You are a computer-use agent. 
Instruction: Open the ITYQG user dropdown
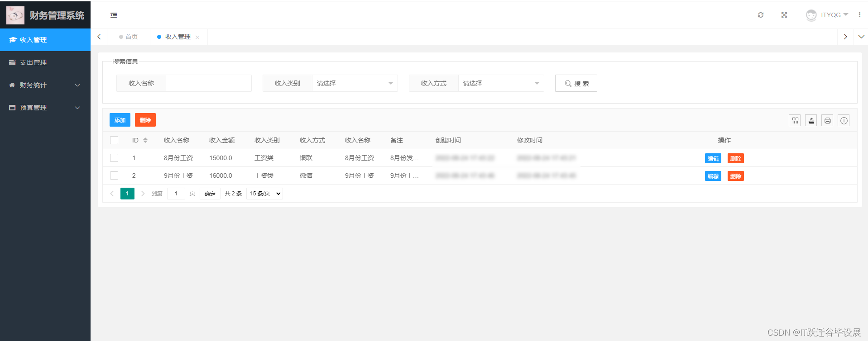point(834,15)
